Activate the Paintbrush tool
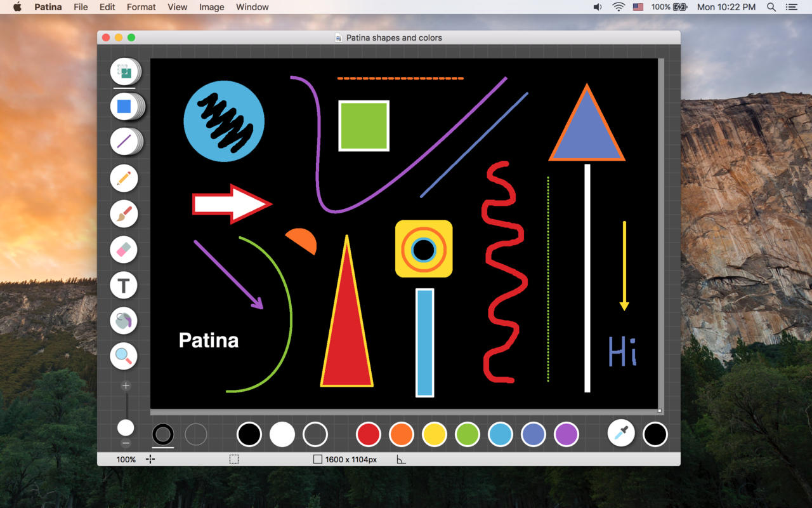The height and width of the screenshot is (508, 812). point(124,214)
